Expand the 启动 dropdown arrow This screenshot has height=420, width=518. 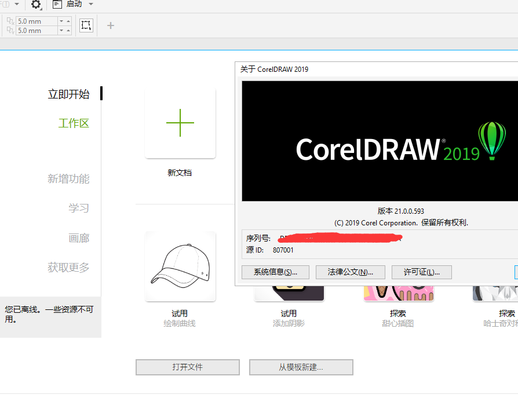(x=91, y=5)
